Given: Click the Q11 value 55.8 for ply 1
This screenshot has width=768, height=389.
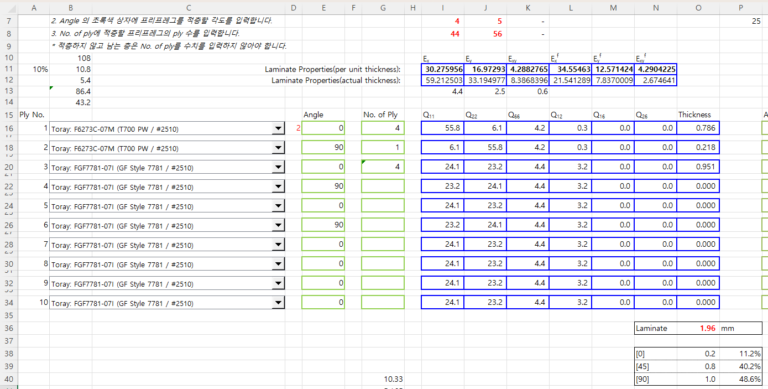Looking at the screenshot, I should (443, 128).
